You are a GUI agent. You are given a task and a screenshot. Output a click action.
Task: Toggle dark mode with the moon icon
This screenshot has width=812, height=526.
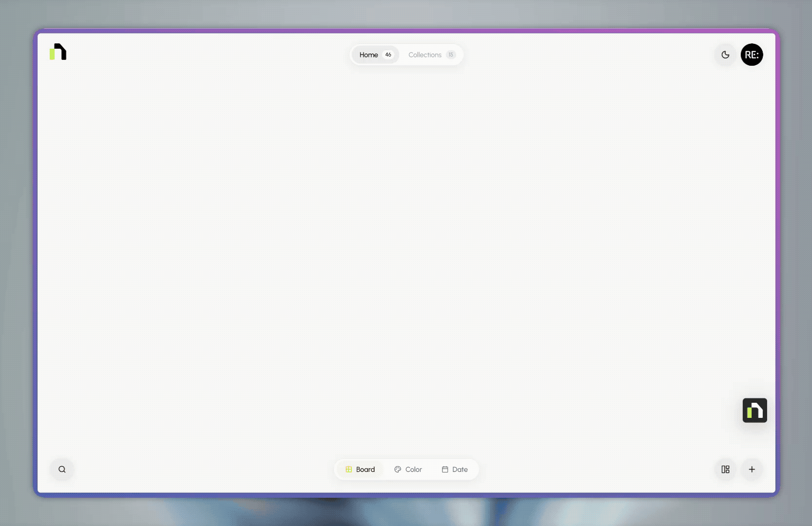pos(726,55)
